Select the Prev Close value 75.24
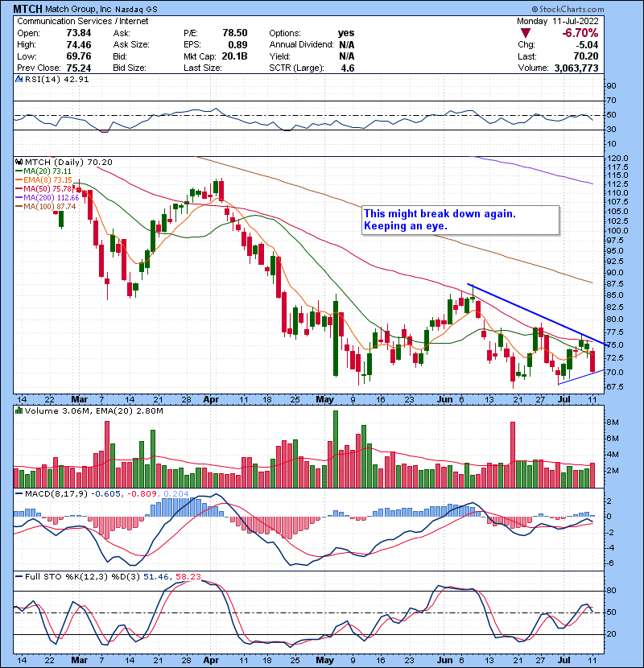 tap(79, 68)
